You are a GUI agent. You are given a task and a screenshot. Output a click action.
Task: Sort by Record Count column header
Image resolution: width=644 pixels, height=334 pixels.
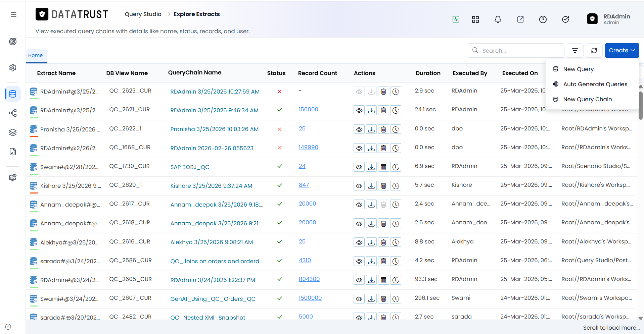point(317,73)
